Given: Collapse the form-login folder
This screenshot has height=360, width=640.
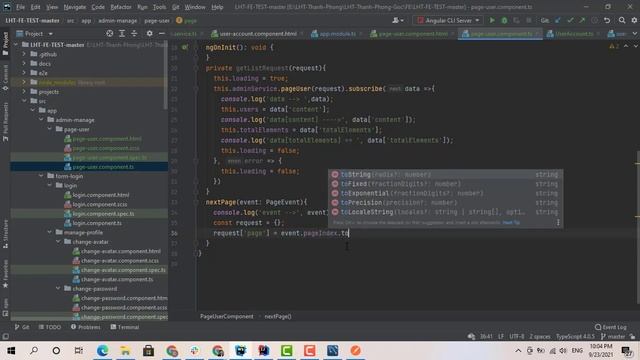Looking at the screenshot, I should (x=41, y=176).
